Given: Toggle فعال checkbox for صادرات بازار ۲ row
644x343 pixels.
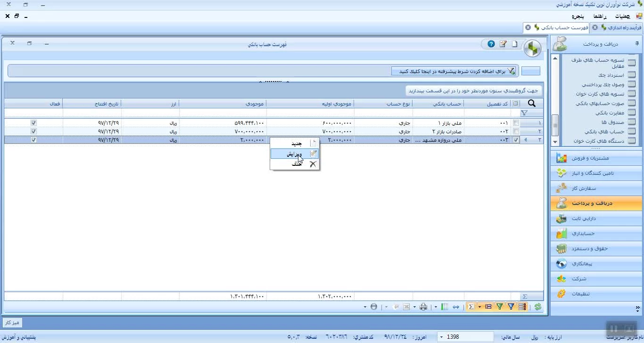Looking at the screenshot, I should [x=33, y=131].
